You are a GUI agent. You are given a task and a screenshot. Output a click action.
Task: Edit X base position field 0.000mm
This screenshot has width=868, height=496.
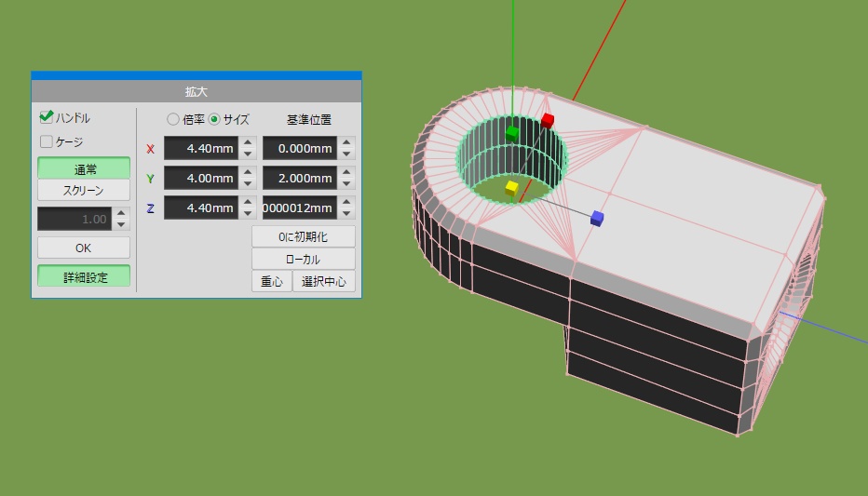300,148
